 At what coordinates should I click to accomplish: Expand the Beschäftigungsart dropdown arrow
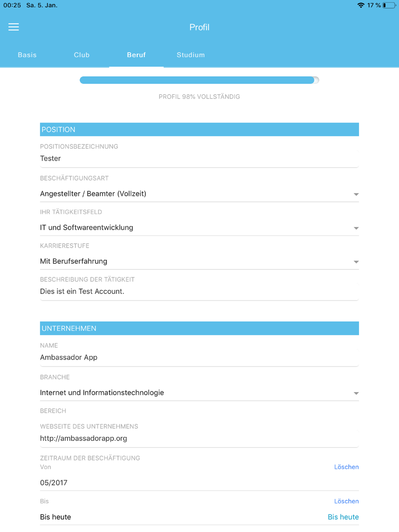(x=356, y=194)
